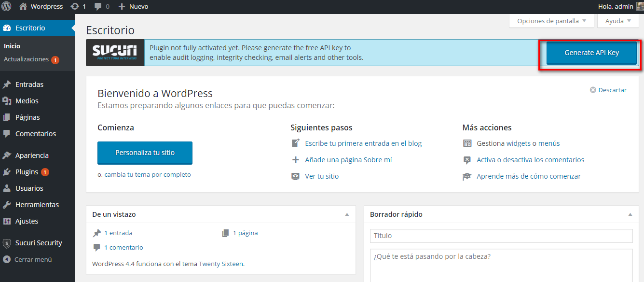644x282 pixels.
Task: Open comments bubble in admin bar
Action: (x=102, y=7)
